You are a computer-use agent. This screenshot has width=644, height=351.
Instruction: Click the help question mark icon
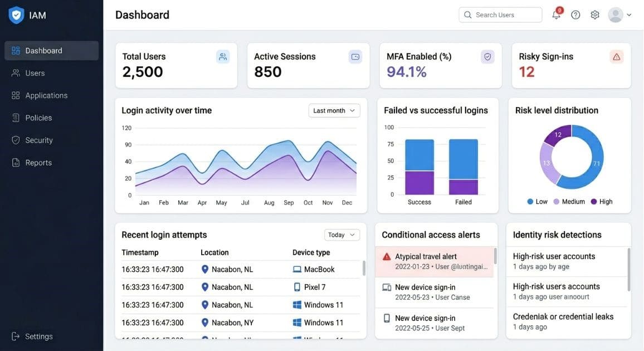pyautogui.click(x=575, y=15)
